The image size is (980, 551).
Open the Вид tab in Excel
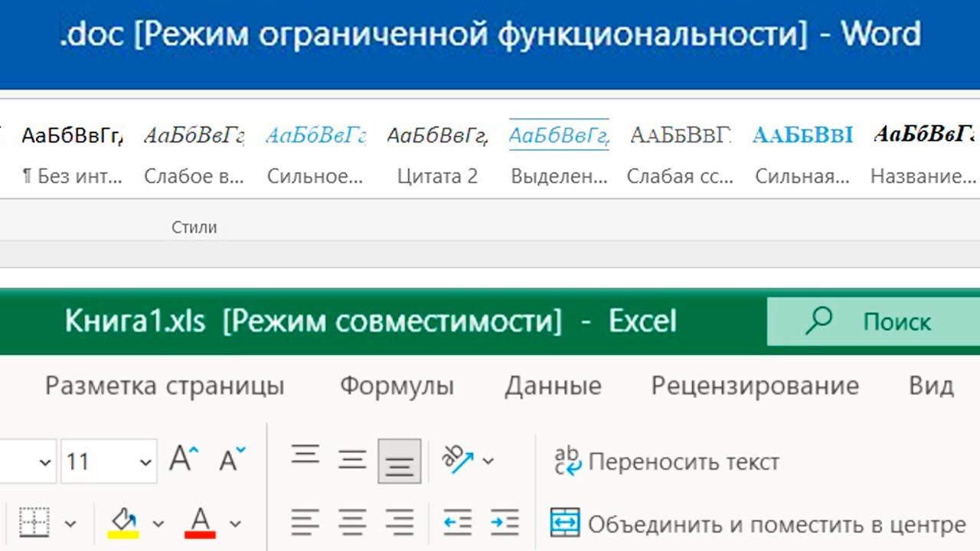(931, 386)
